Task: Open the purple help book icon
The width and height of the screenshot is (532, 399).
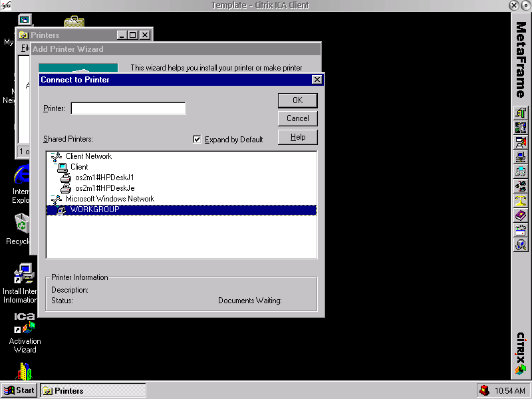Action: tap(521, 215)
